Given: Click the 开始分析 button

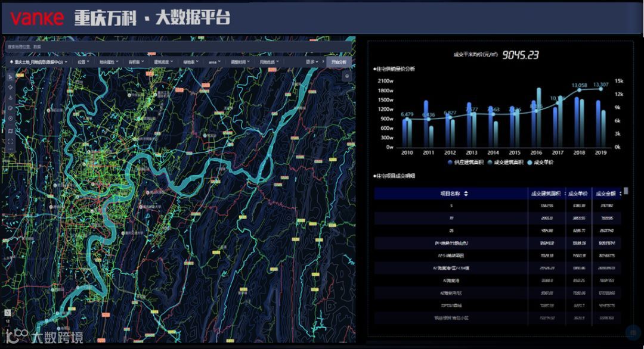Looking at the screenshot, I should point(339,62).
